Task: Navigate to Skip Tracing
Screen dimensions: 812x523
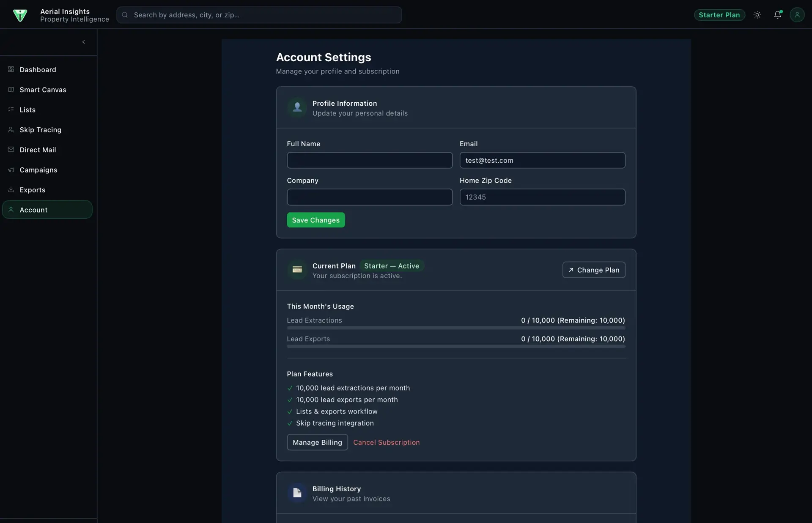Action: [x=47, y=130]
